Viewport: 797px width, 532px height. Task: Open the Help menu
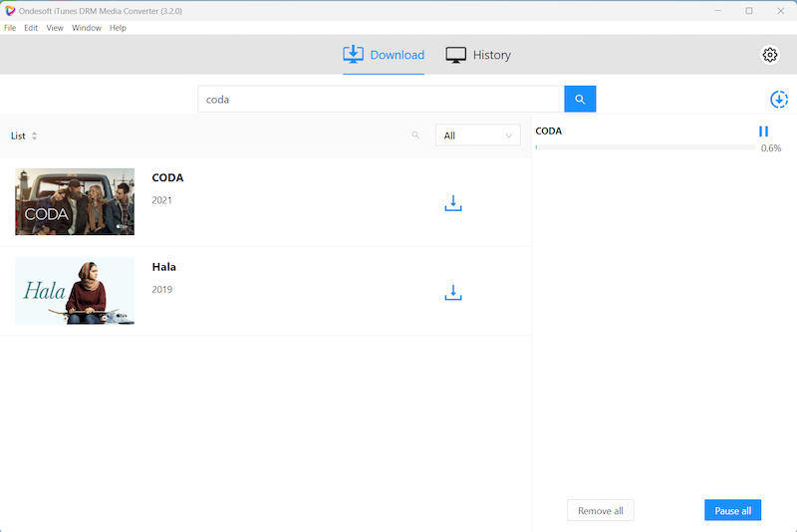(118, 28)
